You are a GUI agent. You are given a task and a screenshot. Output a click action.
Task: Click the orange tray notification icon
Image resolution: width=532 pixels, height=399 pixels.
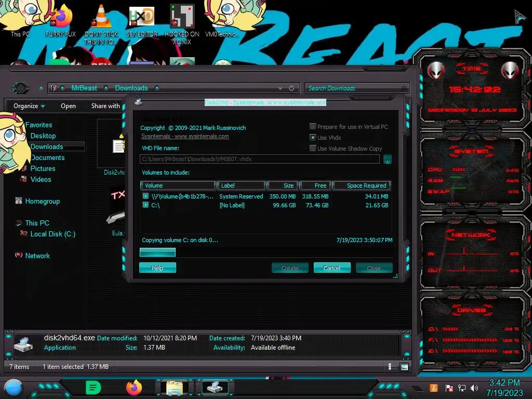point(434,388)
